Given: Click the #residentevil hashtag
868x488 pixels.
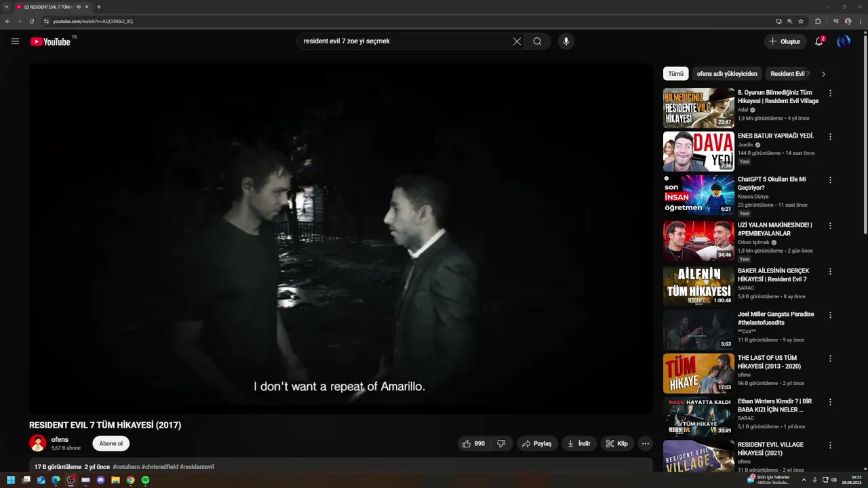Looking at the screenshot, I should pyautogui.click(x=197, y=467).
